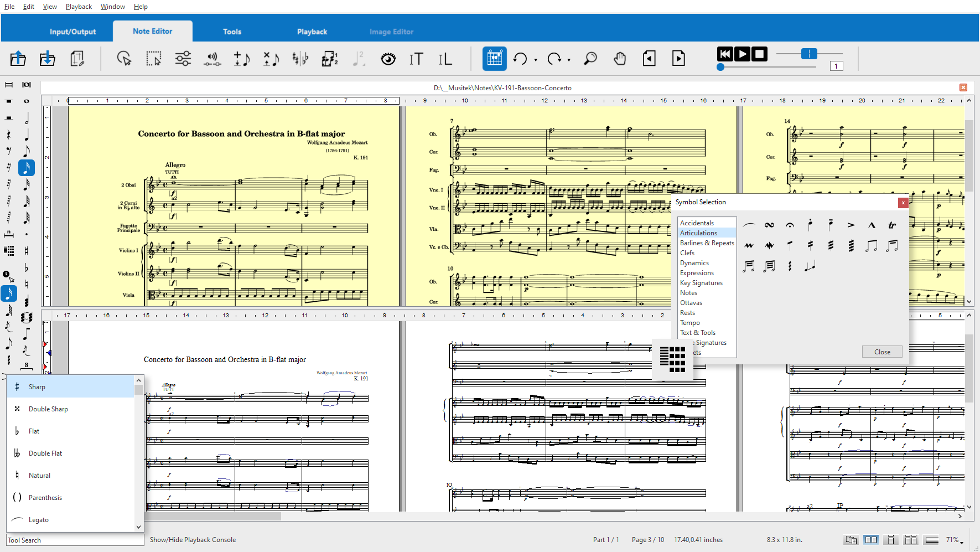Select the triplet 3 tool in palette

tap(26, 365)
